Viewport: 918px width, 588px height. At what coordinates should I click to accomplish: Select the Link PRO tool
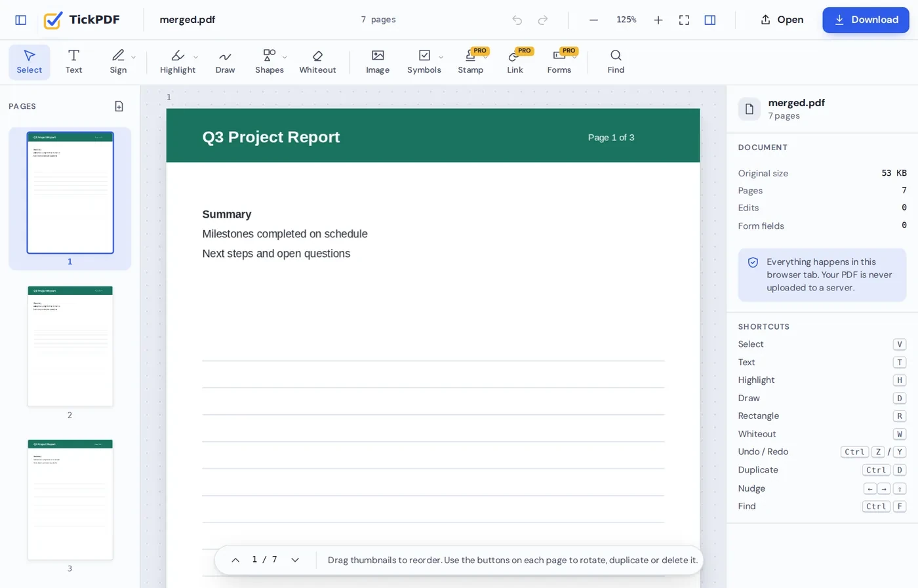pos(515,62)
